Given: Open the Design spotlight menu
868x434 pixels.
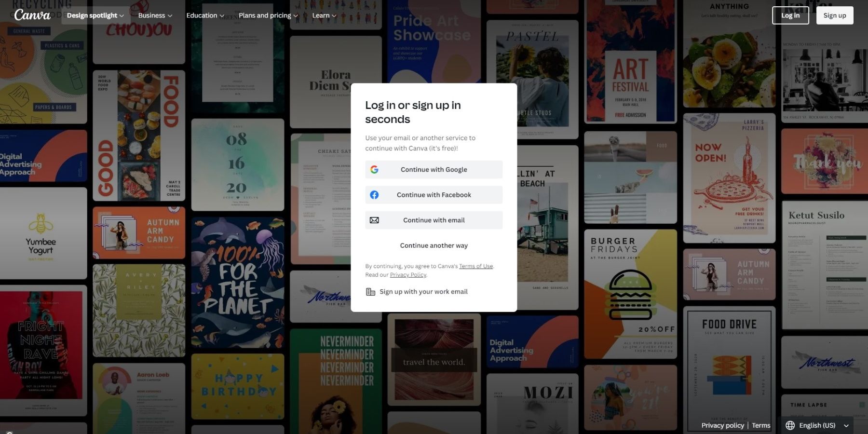Looking at the screenshot, I should pyautogui.click(x=95, y=15).
